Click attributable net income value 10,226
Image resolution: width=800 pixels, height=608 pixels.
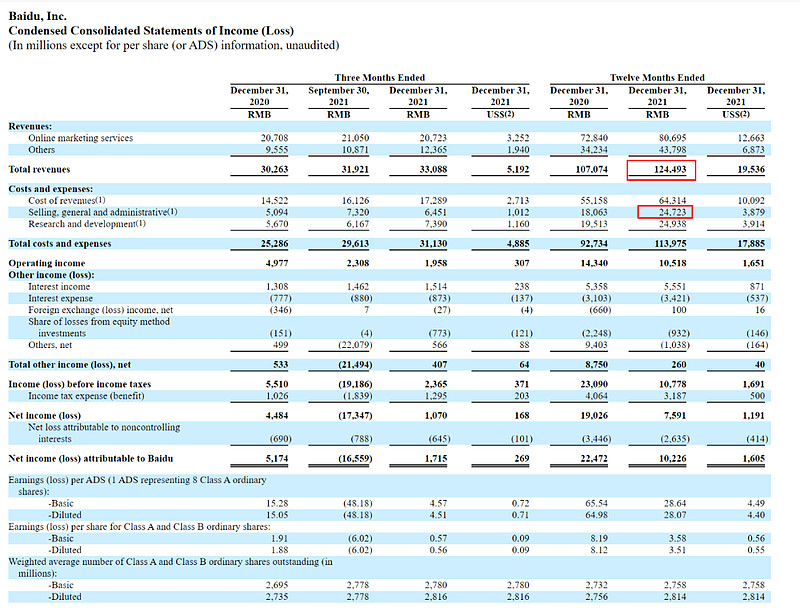672,459
